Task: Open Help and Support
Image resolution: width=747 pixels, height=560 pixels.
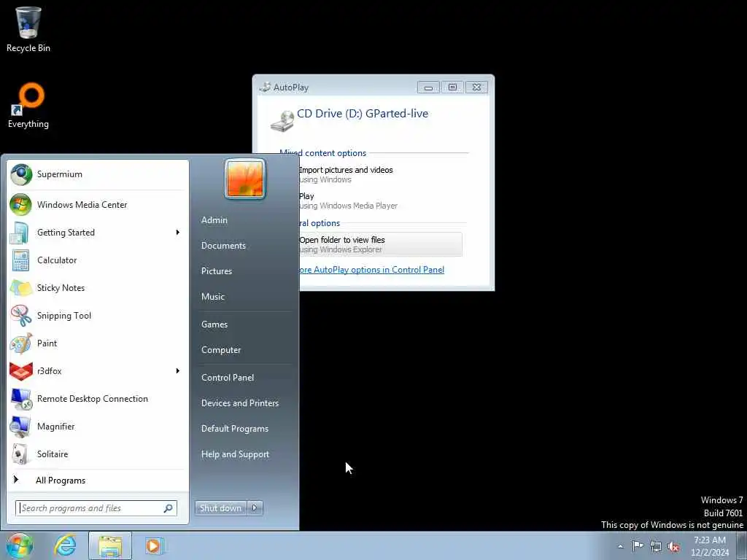Action: coord(235,454)
